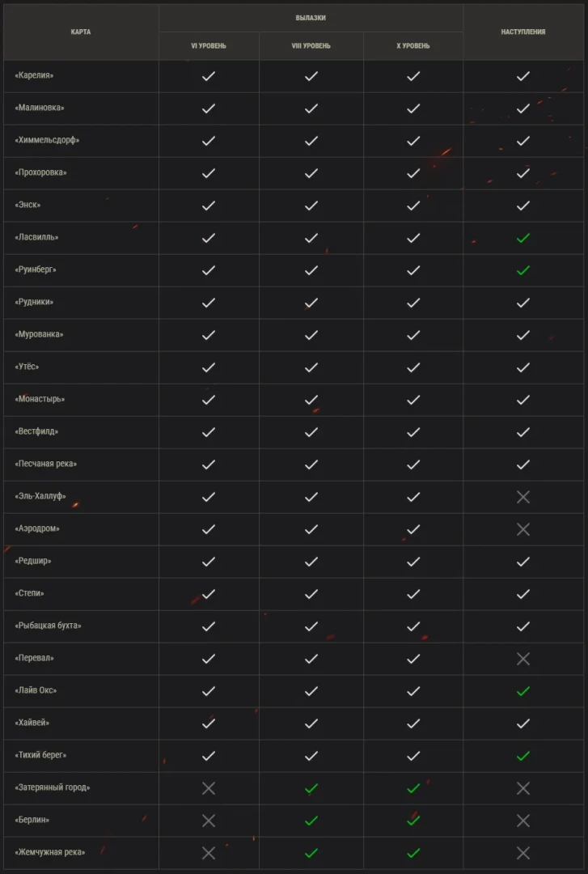588x874 pixels.
Task: Click green checkmark for «Ласвилль» in Наступления
Action: click(x=522, y=238)
